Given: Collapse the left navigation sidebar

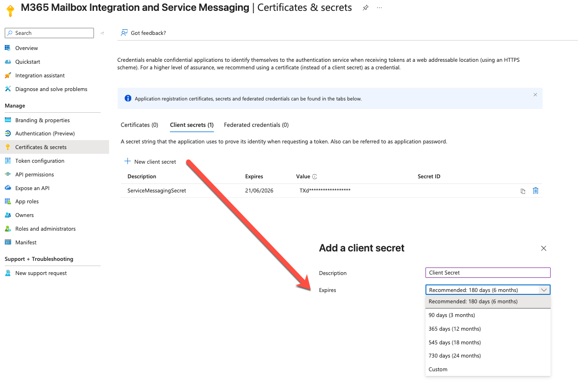Looking at the screenshot, I should click(x=102, y=33).
